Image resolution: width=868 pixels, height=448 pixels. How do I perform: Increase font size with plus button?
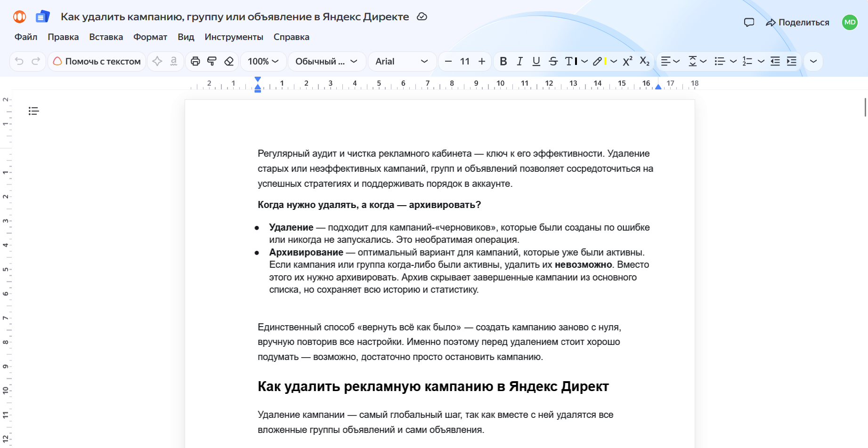tap(482, 61)
